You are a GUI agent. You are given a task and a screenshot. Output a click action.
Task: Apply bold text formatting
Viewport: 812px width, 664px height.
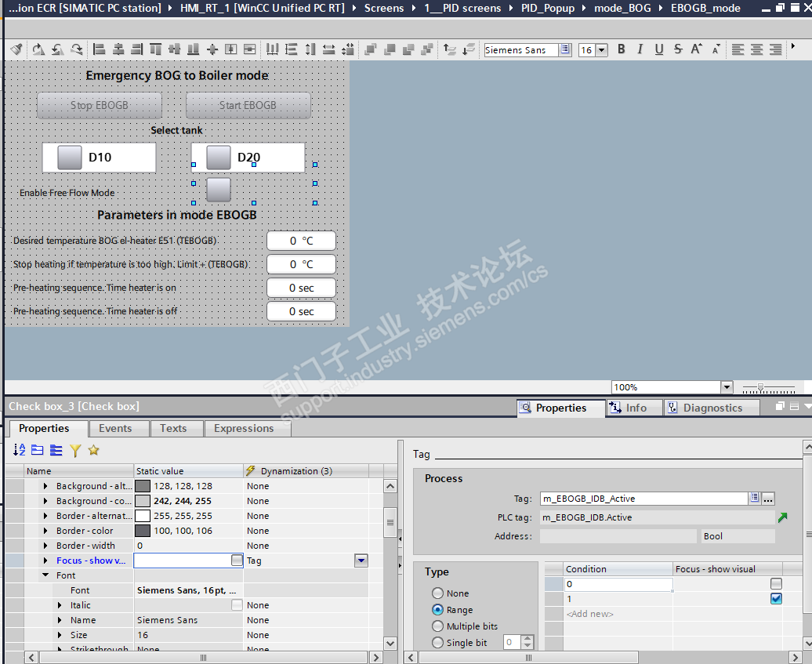tap(622, 49)
